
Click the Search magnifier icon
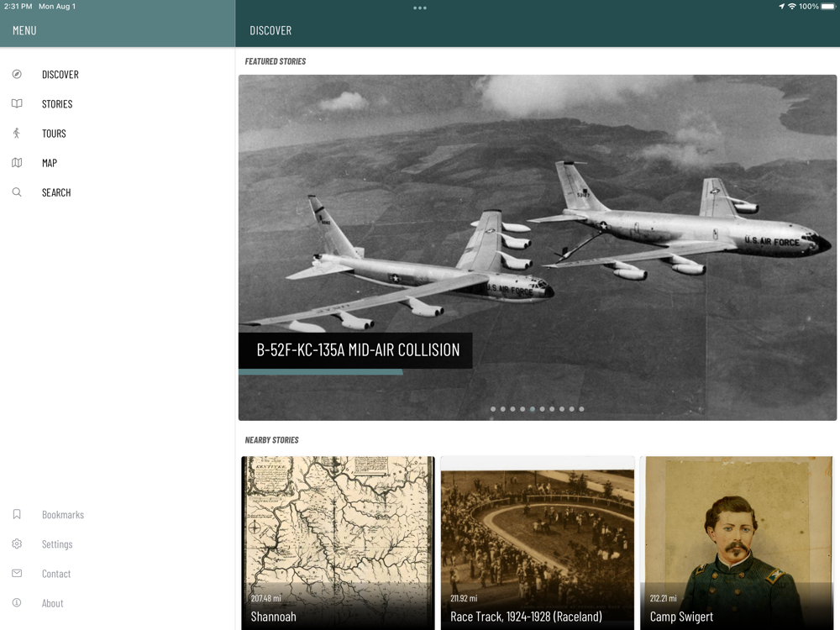click(17, 192)
